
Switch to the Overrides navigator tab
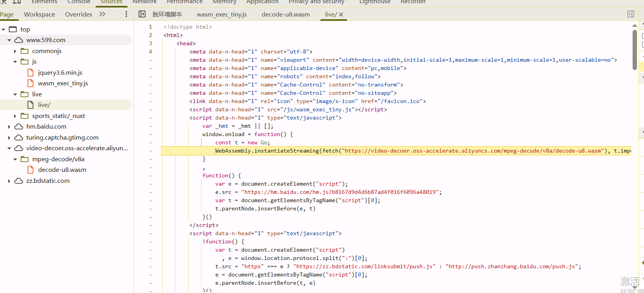click(79, 15)
